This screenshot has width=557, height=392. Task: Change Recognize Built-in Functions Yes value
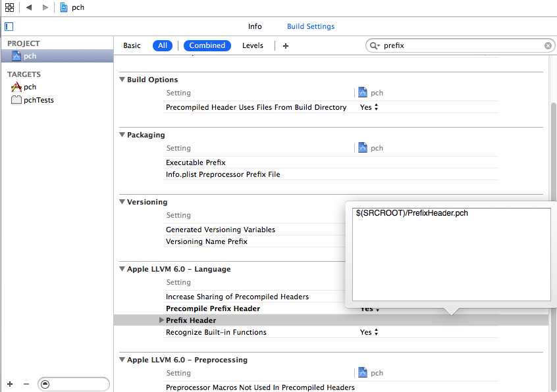(369, 332)
